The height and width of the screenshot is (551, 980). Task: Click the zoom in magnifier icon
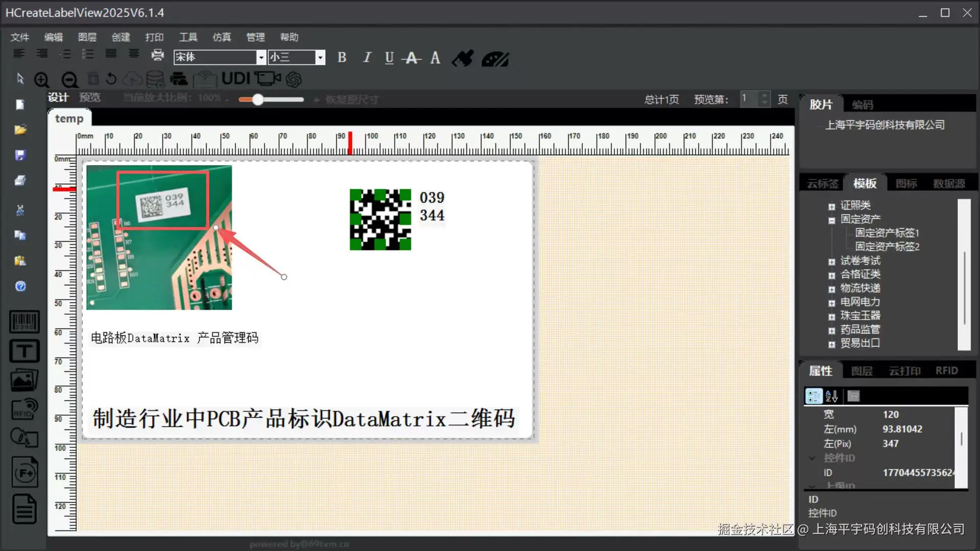pyautogui.click(x=42, y=80)
